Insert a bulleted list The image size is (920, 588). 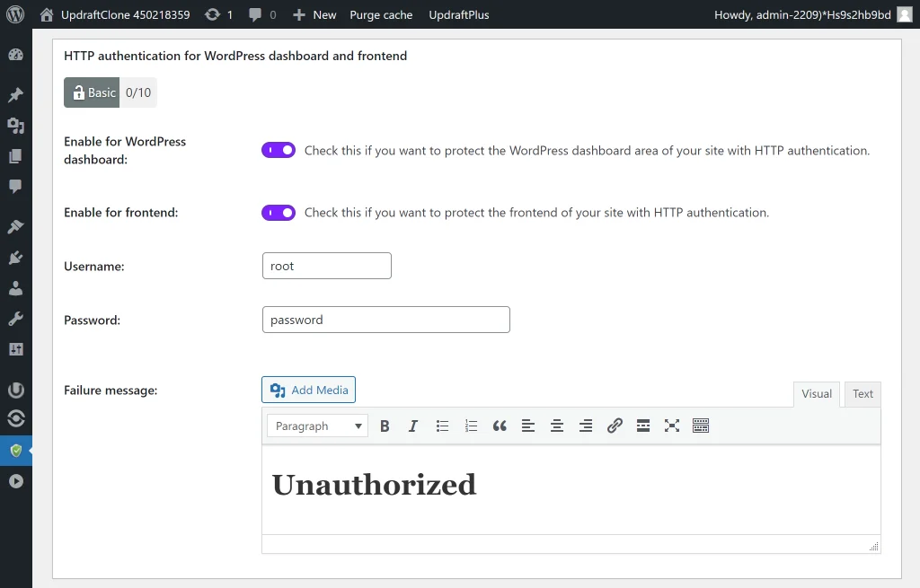[x=442, y=426]
